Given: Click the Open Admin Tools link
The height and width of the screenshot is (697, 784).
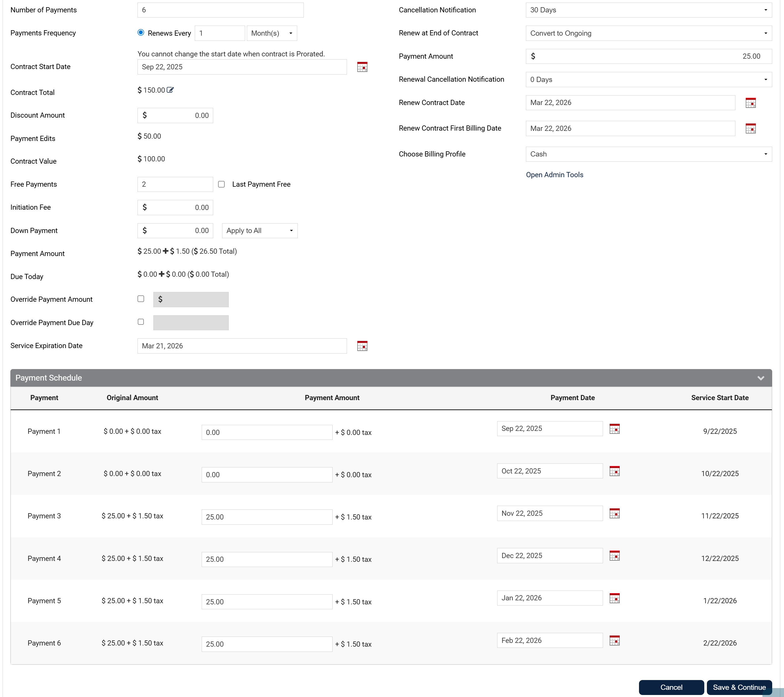Looking at the screenshot, I should 554,175.
